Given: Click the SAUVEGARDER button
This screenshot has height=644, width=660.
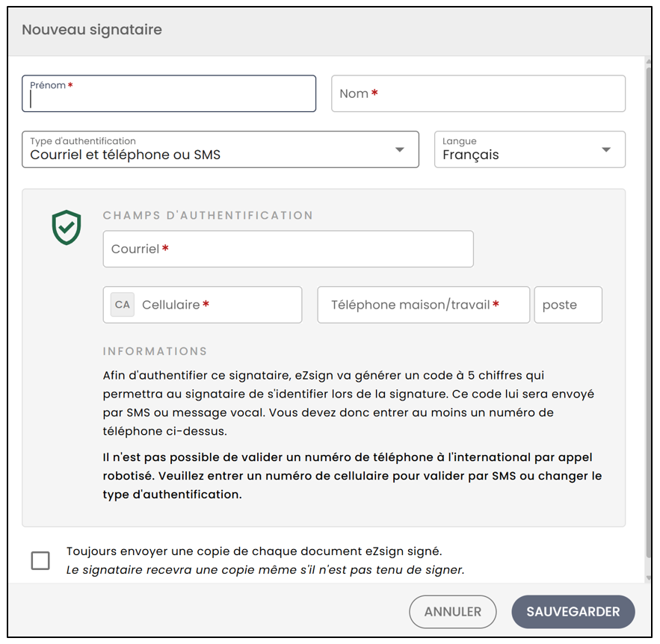Looking at the screenshot, I should click(x=573, y=612).
